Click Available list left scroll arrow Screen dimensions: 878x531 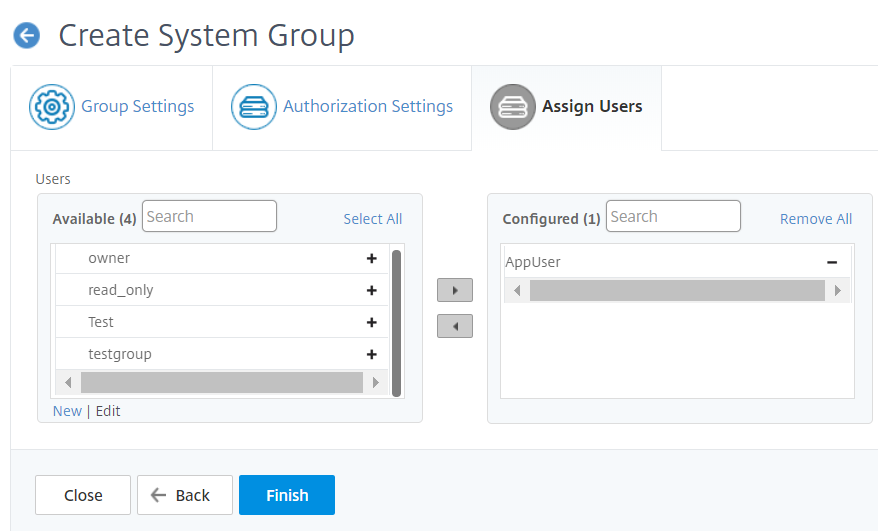(68, 383)
